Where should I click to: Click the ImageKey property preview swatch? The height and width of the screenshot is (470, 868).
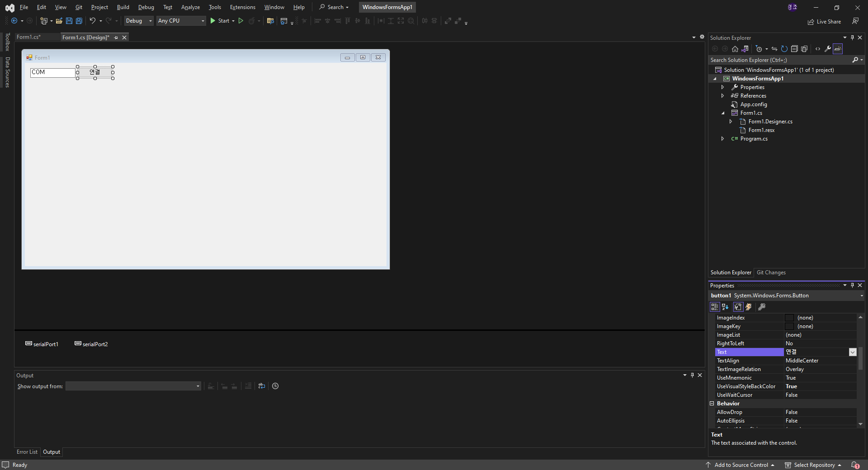789,326
